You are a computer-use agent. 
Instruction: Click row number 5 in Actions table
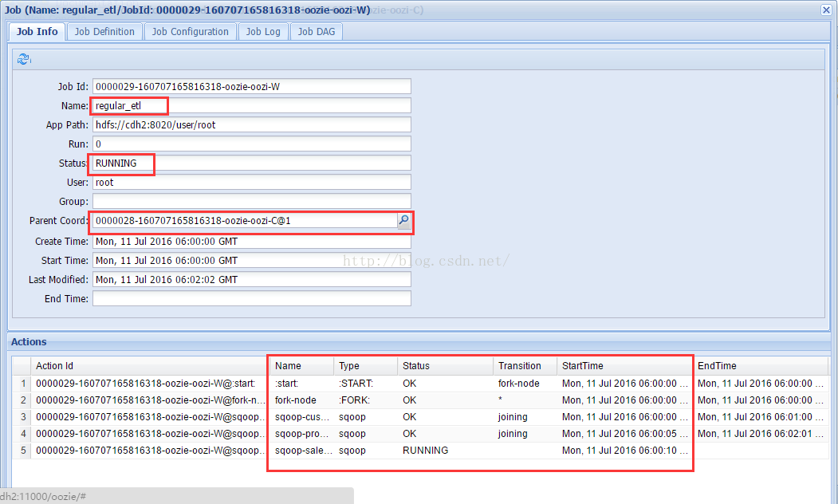[23, 451]
